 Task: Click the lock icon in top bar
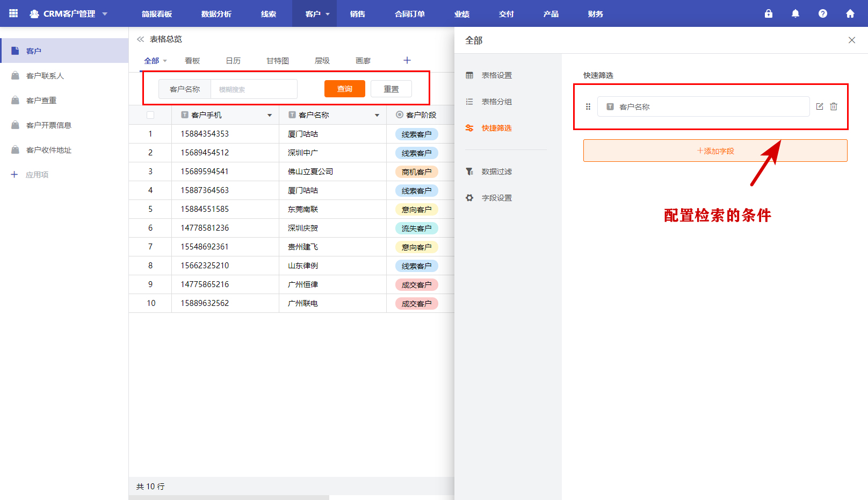[x=769, y=13]
